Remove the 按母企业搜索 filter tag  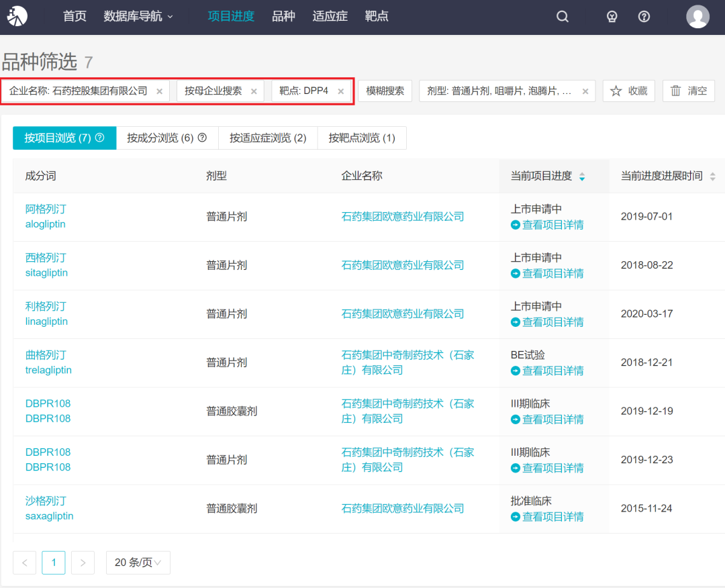pos(254,91)
